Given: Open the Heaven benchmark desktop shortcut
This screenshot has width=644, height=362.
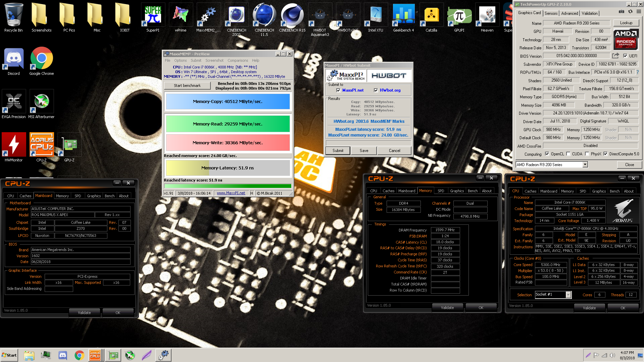Looking at the screenshot, I should tap(487, 17).
